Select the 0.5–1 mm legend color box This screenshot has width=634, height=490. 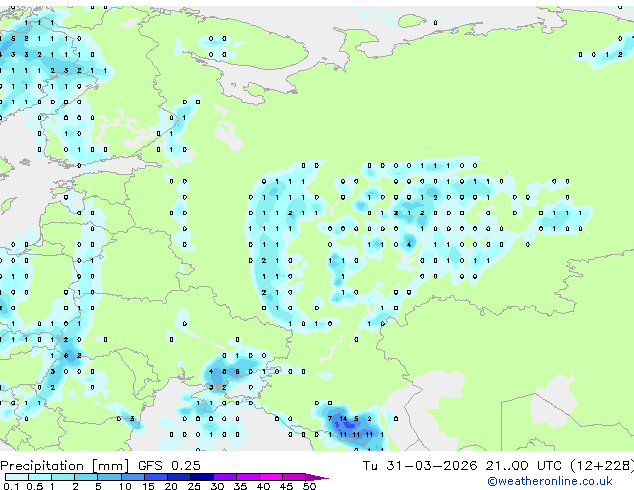coord(40,477)
